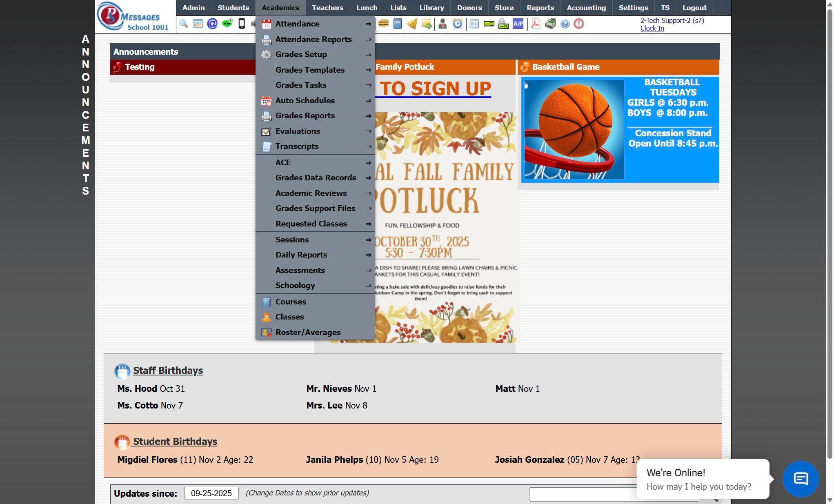
Task: Click the mobile phone toolbar icon
Action: [x=242, y=24]
